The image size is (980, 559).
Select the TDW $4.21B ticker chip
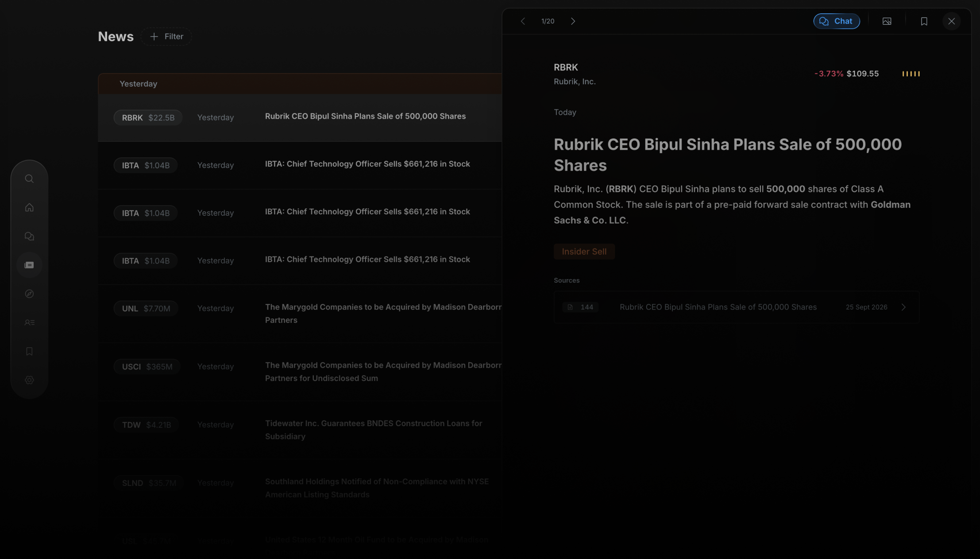pyautogui.click(x=146, y=425)
